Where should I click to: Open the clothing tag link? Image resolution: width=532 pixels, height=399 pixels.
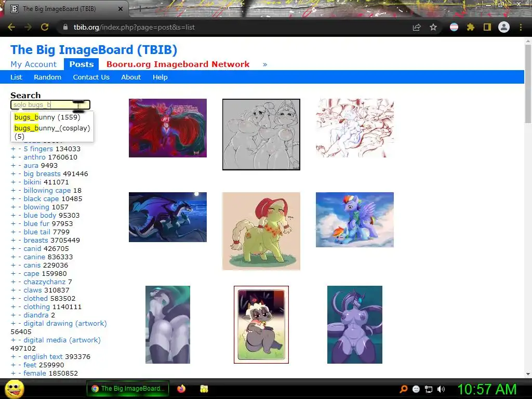pyautogui.click(x=37, y=307)
